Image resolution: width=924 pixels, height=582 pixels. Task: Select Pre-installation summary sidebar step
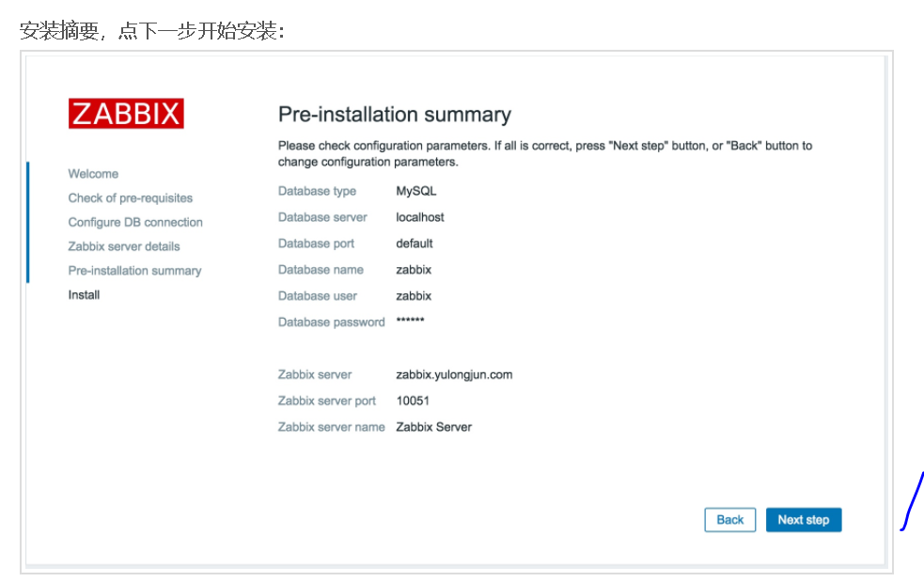[x=135, y=271]
